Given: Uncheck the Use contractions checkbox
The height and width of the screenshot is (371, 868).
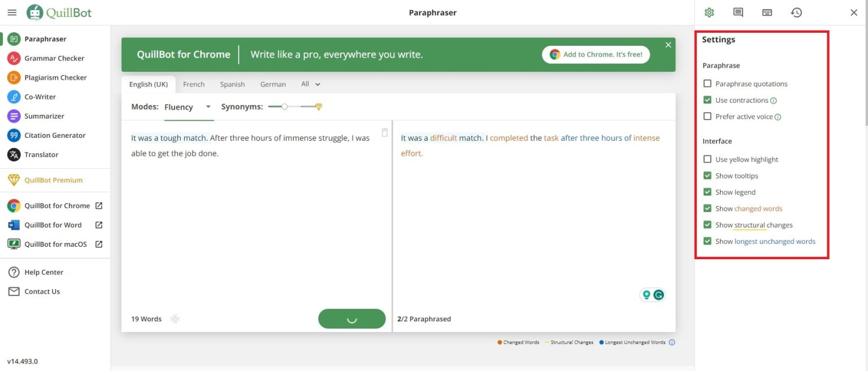Looking at the screenshot, I should [708, 100].
